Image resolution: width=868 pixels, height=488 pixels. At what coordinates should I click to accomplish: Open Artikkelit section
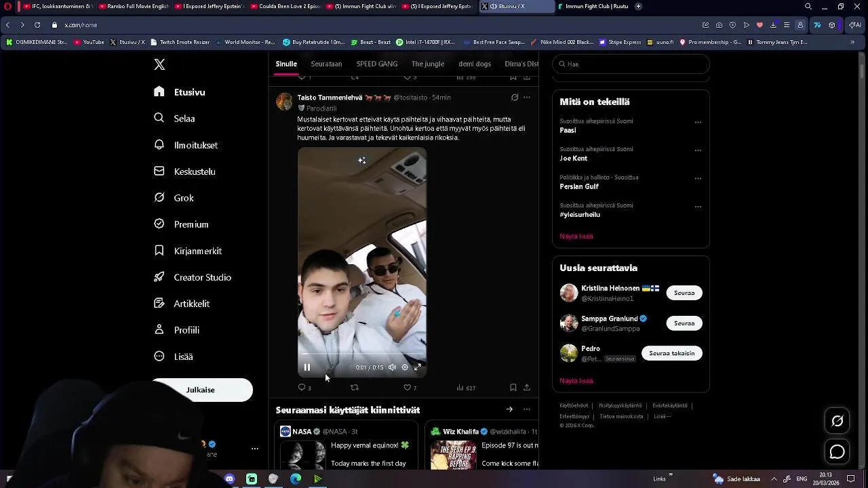click(x=182, y=304)
